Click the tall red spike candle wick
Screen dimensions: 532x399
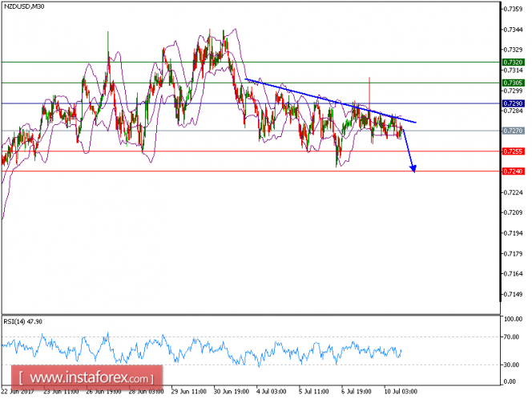click(x=369, y=92)
